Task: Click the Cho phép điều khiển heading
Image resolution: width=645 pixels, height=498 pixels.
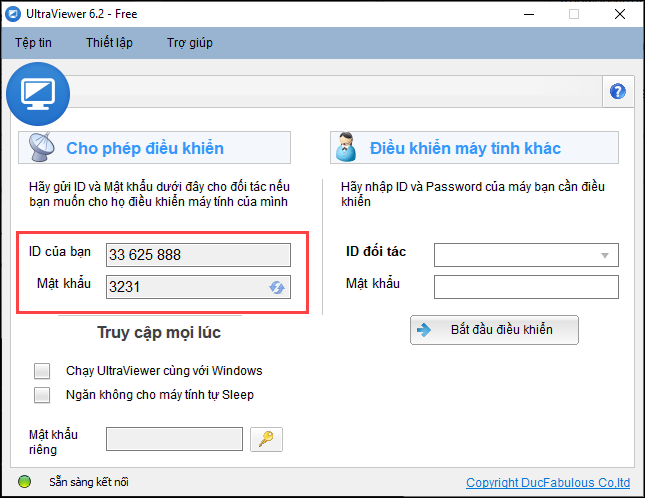Action: click(145, 148)
